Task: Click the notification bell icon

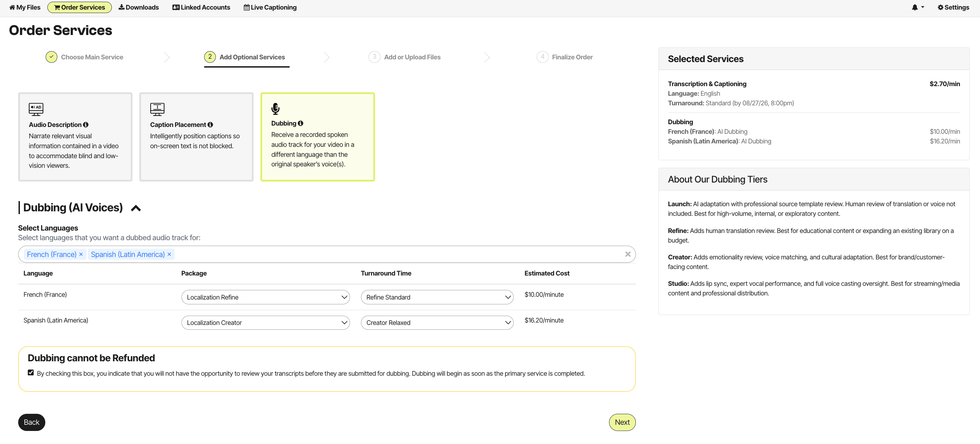Action: 914,7
